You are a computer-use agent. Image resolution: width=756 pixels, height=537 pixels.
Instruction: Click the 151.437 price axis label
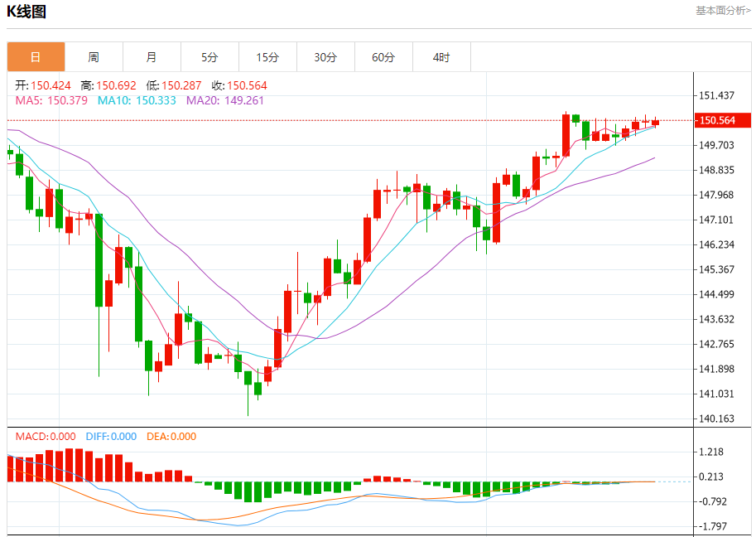coord(717,95)
